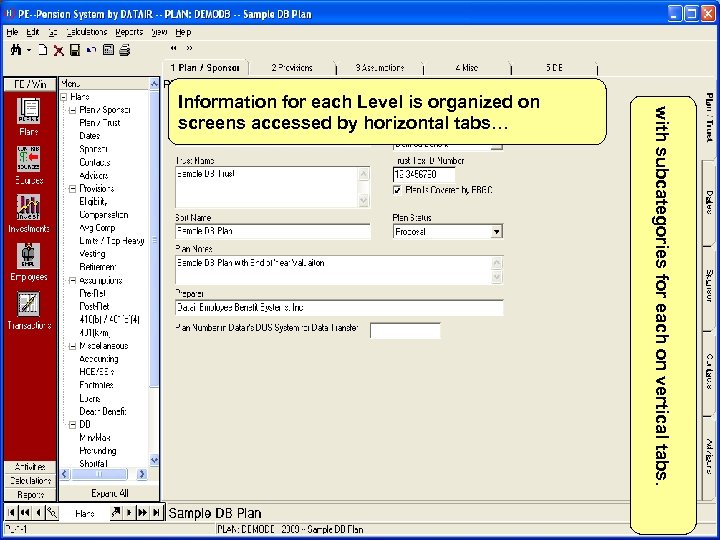
Task: Click the red X Delete icon
Action: click(x=58, y=50)
